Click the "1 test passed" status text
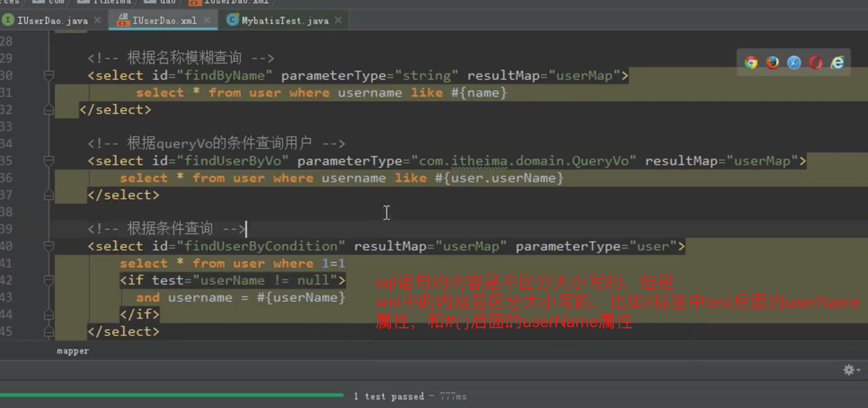This screenshot has width=868, height=408. pos(389,397)
